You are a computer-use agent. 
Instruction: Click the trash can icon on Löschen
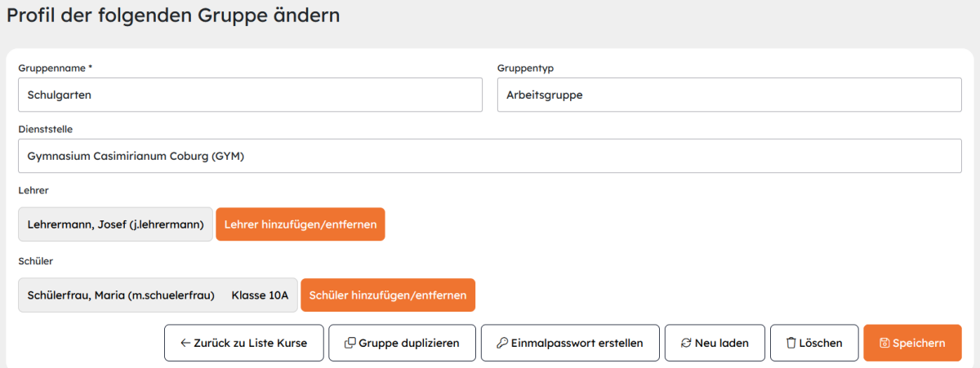click(x=791, y=344)
